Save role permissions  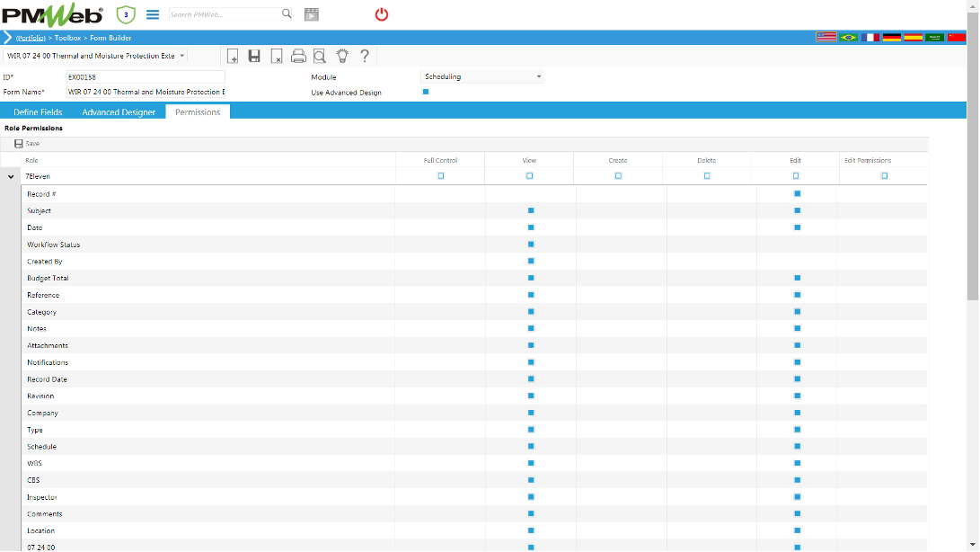coord(27,143)
